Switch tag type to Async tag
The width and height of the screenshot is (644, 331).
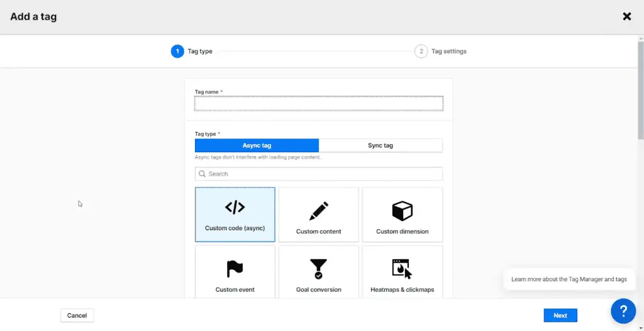pyautogui.click(x=257, y=145)
